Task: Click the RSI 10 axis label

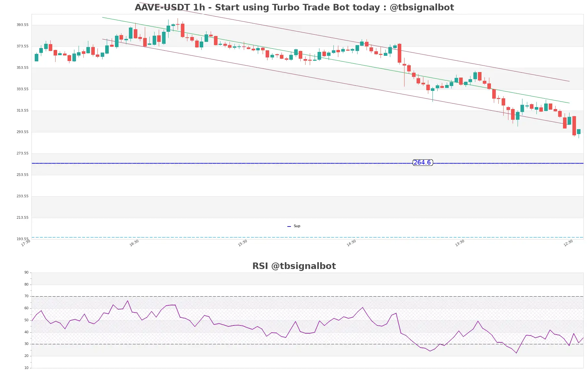Action: 26,368
